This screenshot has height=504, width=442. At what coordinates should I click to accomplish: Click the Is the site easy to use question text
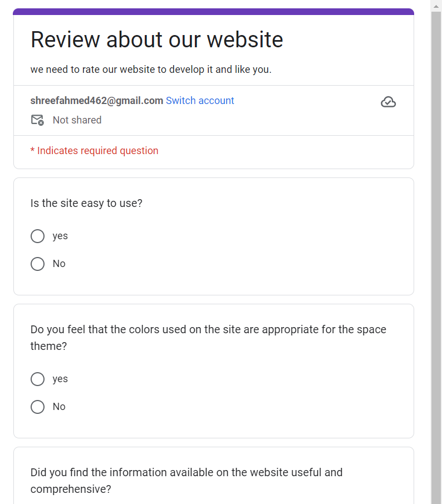click(x=86, y=203)
